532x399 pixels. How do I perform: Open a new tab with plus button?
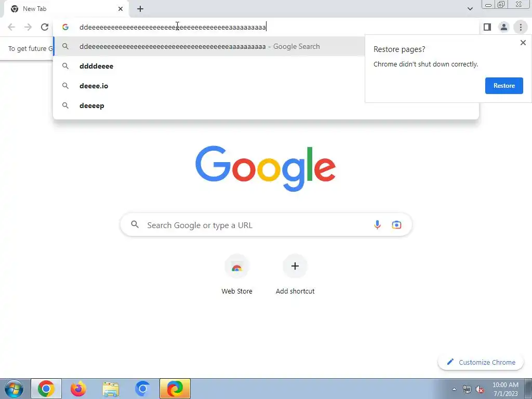(x=140, y=9)
